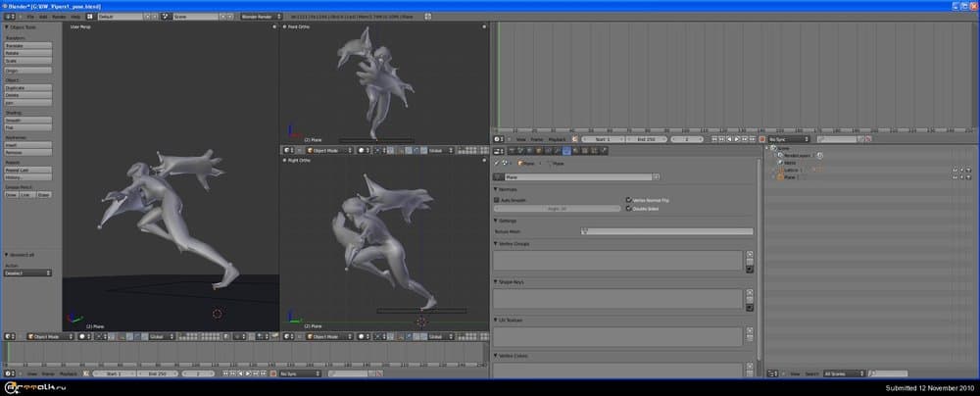Collapse the Normals panel
This screenshot has height=396, width=980.
click(510, 189)
